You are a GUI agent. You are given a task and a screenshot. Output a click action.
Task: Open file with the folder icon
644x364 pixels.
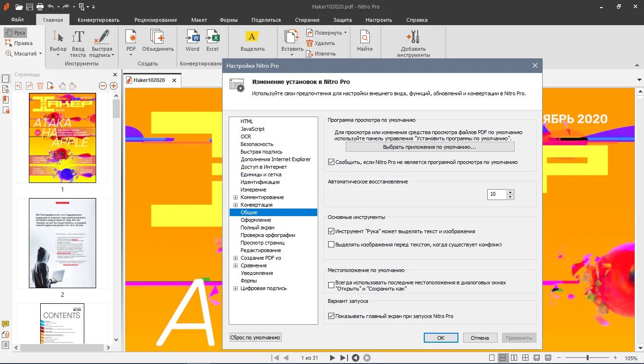tap(19, 7)
